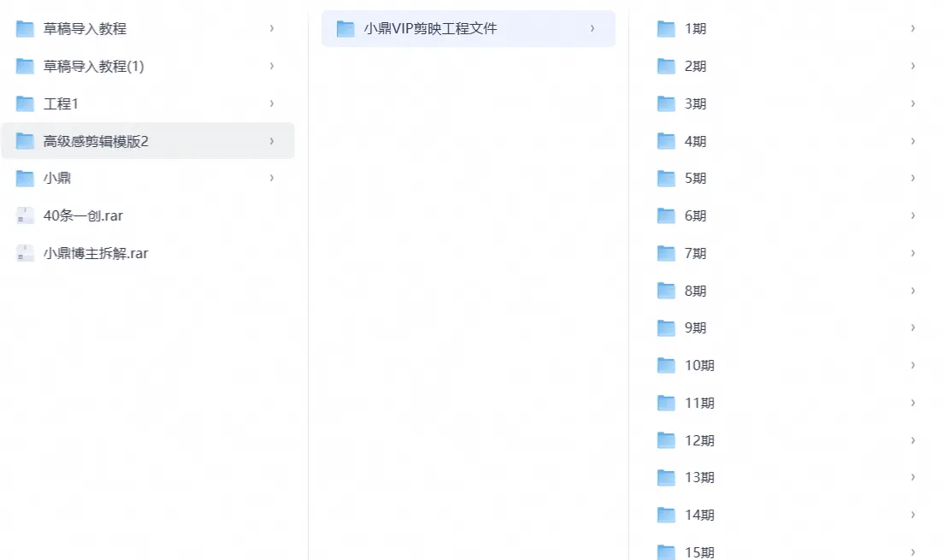Expand the 4期 folder chevron
Viewport: 943px width, 560px height.
[x=913, y=141]
